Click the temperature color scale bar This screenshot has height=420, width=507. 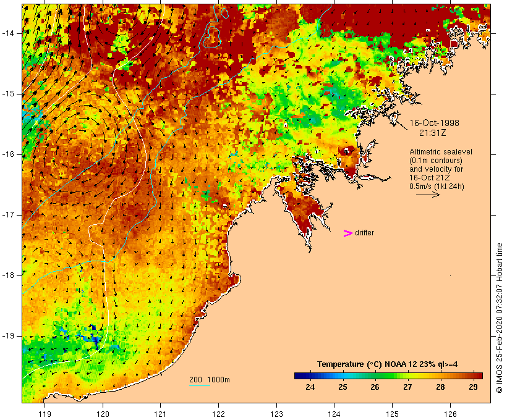coord(388,376)
